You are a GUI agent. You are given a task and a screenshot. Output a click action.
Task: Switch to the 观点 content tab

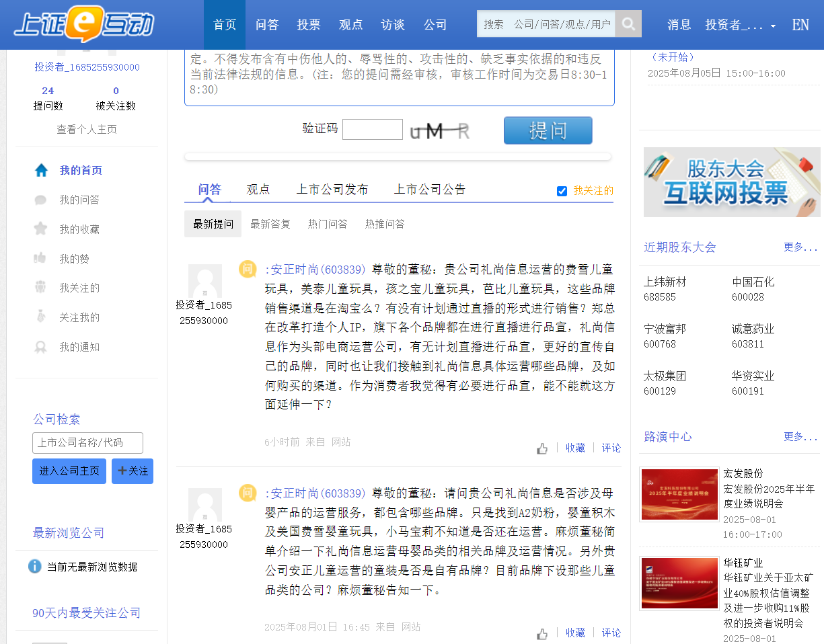click(258, 190)
